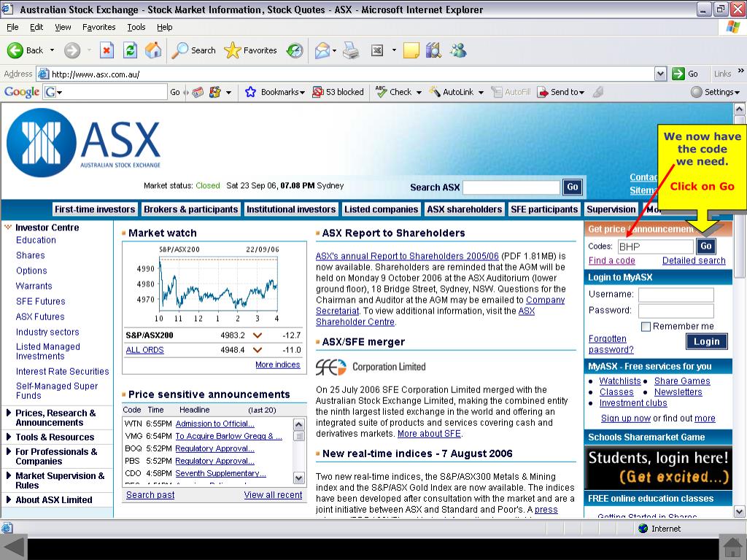Open the ALL ORDS link
The height and width of the screenshot is (560, 747).
point(145,350)
